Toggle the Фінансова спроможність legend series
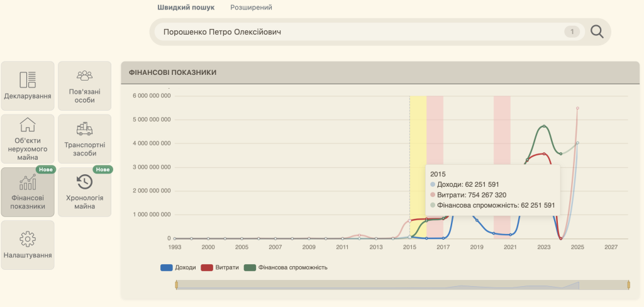 coord(286,267)
